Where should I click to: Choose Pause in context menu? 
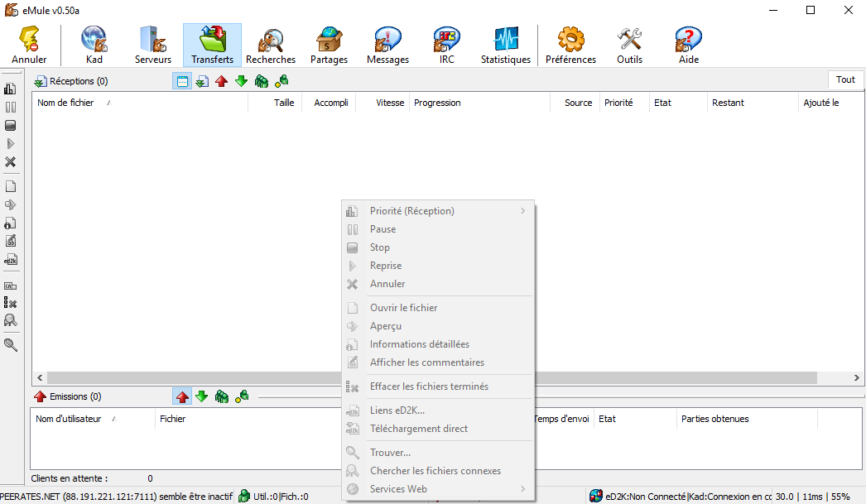(x=438, y=229)
